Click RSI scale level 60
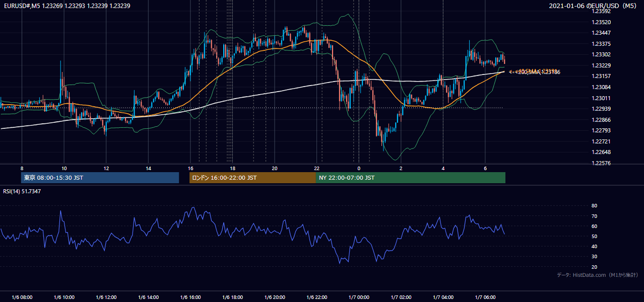The image size is (644, 302). click(x=594, y=226)
